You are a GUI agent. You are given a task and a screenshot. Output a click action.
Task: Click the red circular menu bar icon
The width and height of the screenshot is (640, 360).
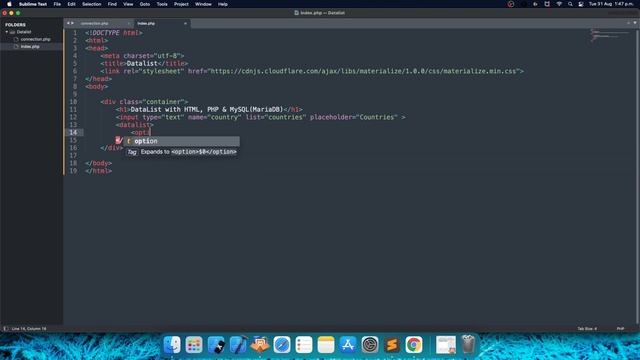[511, 4]
